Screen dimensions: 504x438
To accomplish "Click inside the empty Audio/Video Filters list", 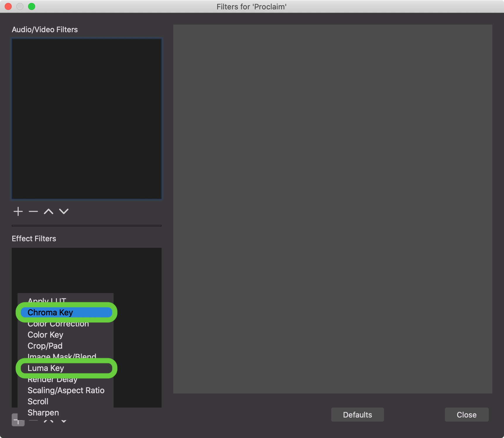I will (x=87, y=119).
